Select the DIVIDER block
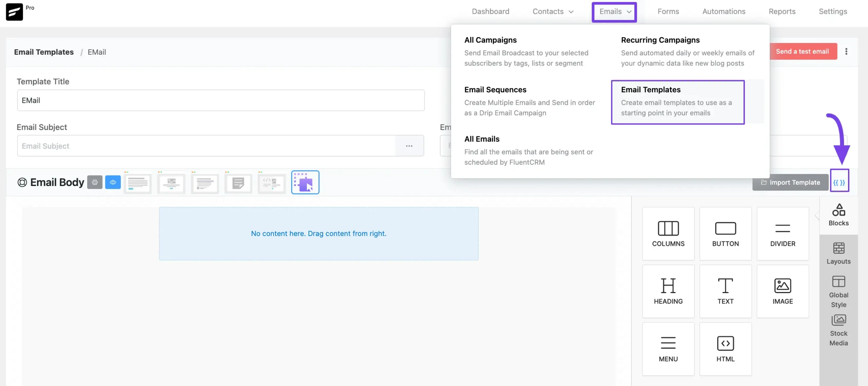Screen dimensions: 868x386 [x=783, y=234]
